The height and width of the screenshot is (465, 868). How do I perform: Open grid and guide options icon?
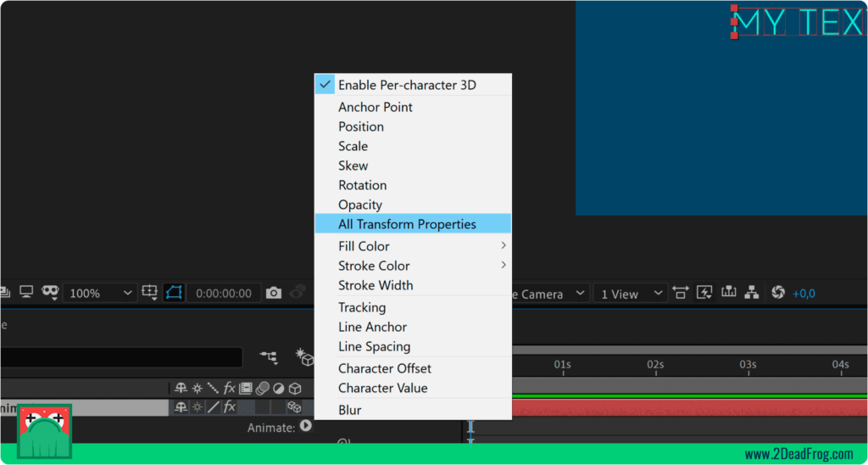150,293
